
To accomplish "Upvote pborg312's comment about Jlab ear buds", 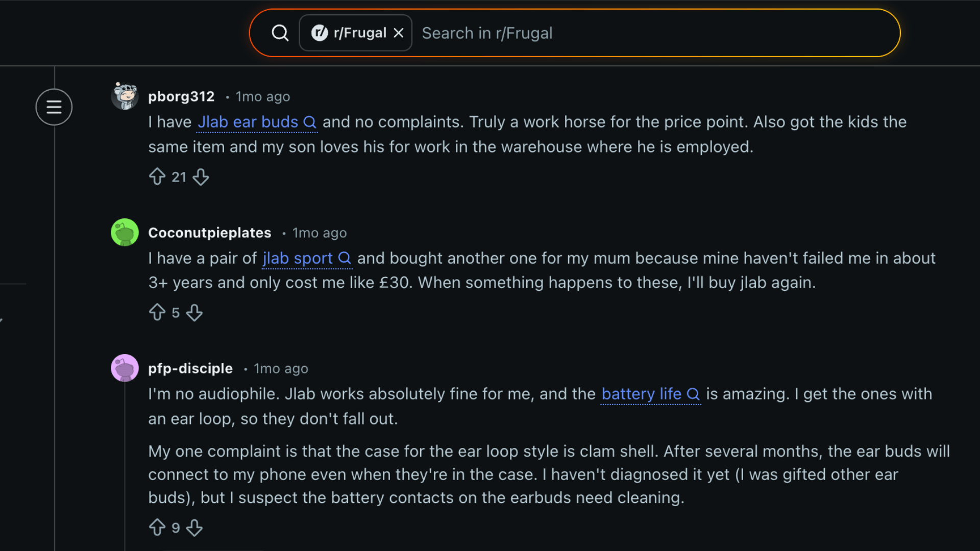I will 158,177.
